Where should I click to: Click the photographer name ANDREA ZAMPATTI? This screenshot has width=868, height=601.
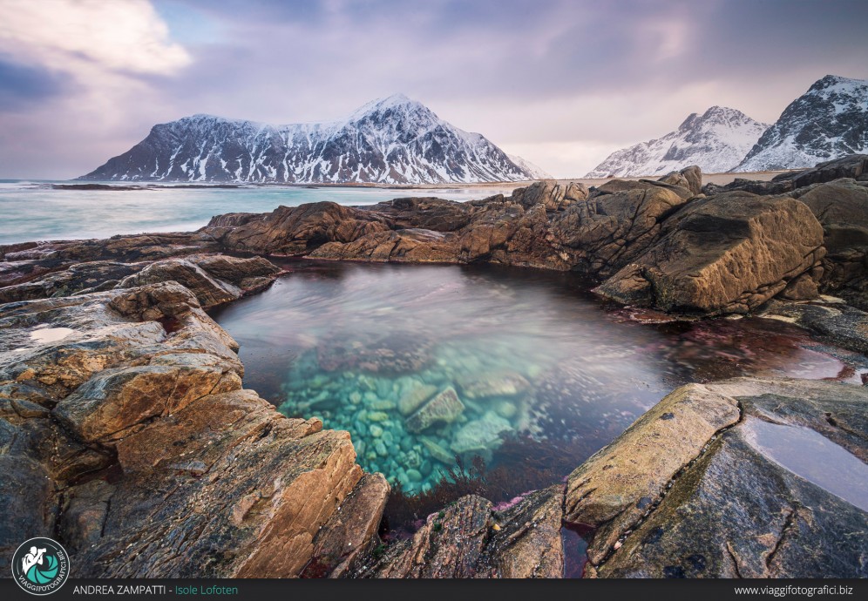tap(119, 590)
